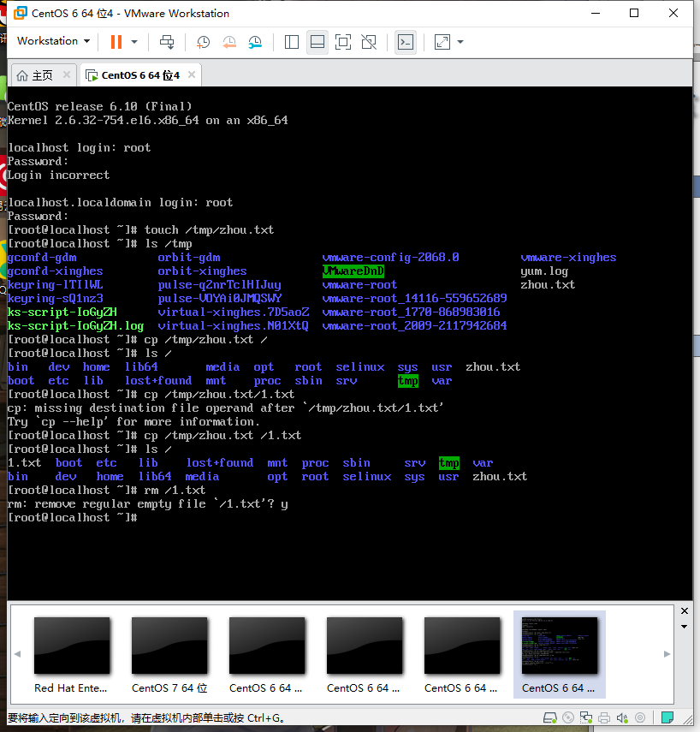Open the snapshot manager
The height and width of the screenshot is (732, 700).
[x=255, y=42]
